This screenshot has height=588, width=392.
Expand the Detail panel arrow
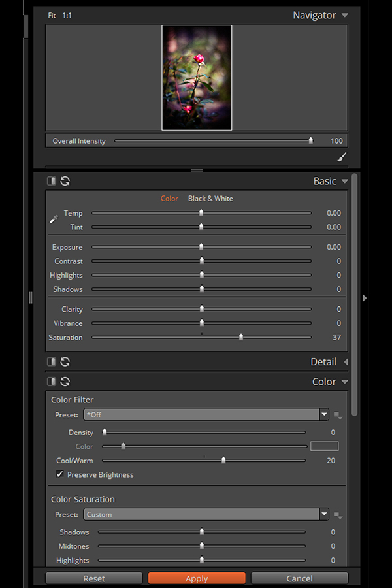point(346,361)
